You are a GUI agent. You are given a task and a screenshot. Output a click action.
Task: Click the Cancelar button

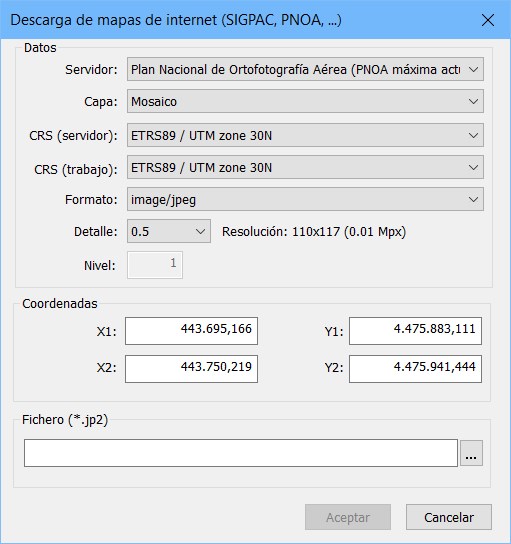pos(449,517)
